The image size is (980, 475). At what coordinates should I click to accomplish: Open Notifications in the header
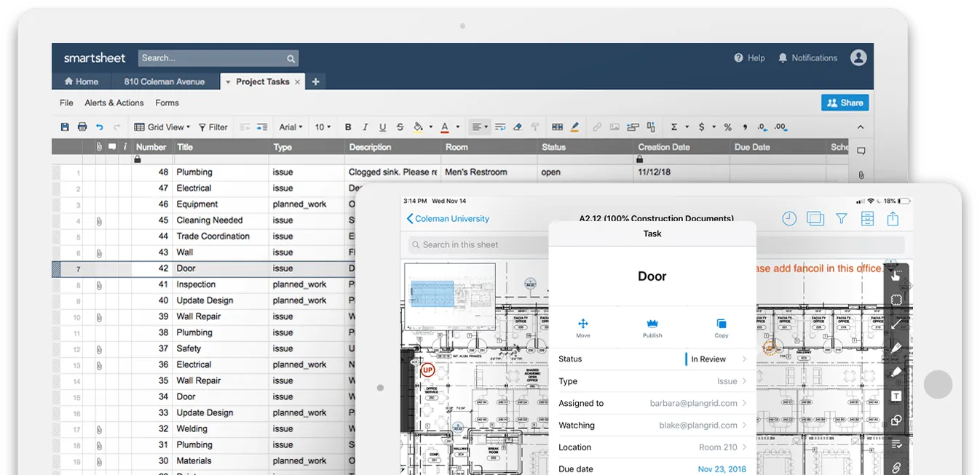[x=807, y=57]
